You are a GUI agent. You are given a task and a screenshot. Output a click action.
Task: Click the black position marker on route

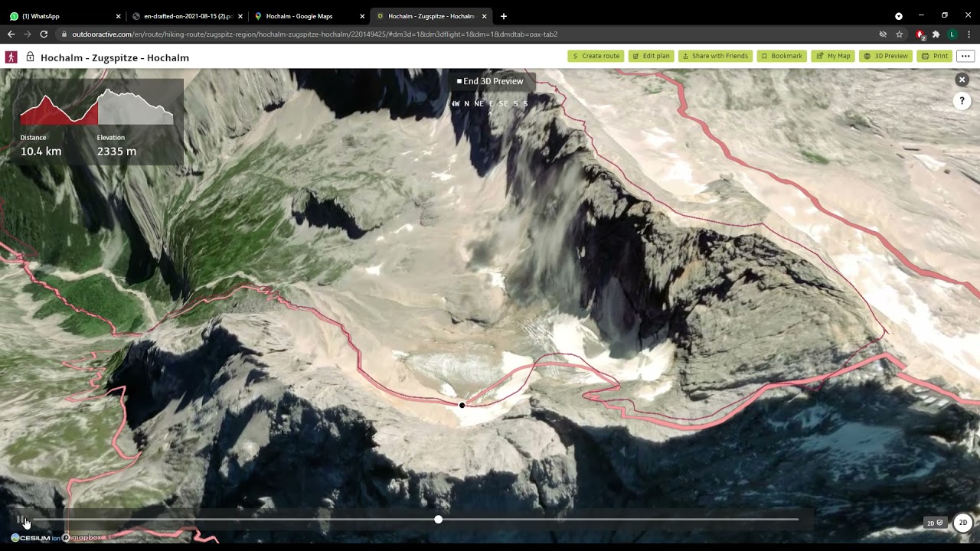coord(462,405)
